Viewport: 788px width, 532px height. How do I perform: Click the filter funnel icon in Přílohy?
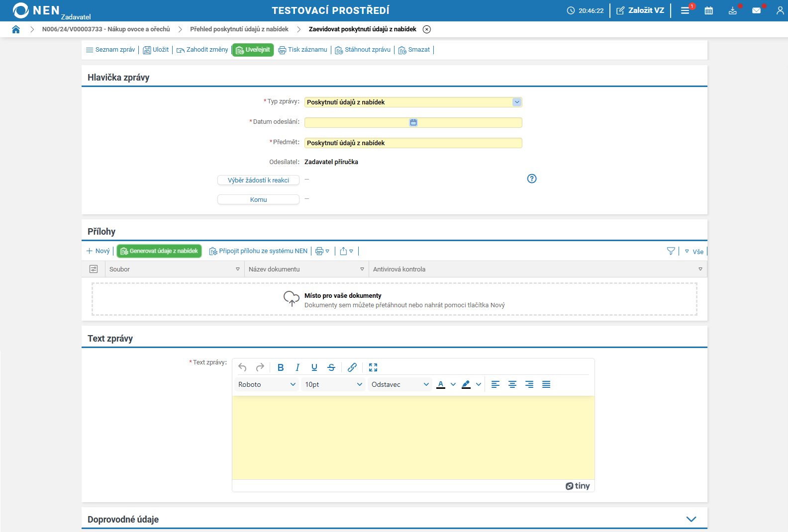[x=671, y=251]
